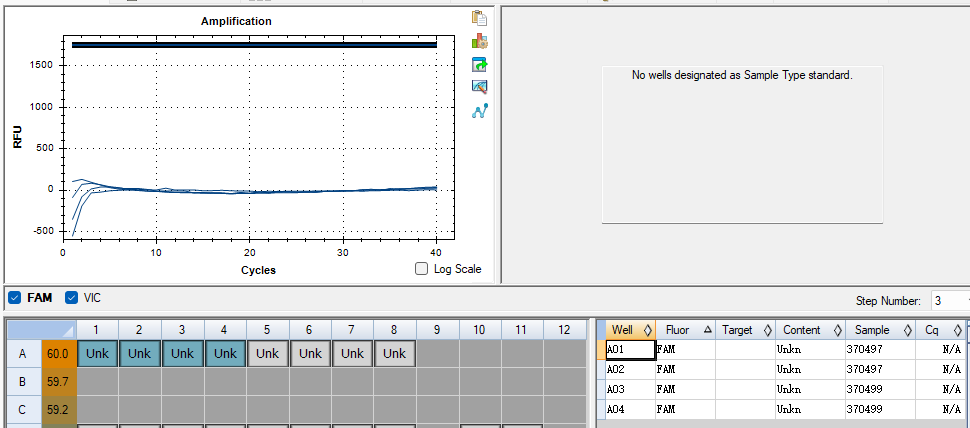Select plate column 2 header

(x=140, y=330)
